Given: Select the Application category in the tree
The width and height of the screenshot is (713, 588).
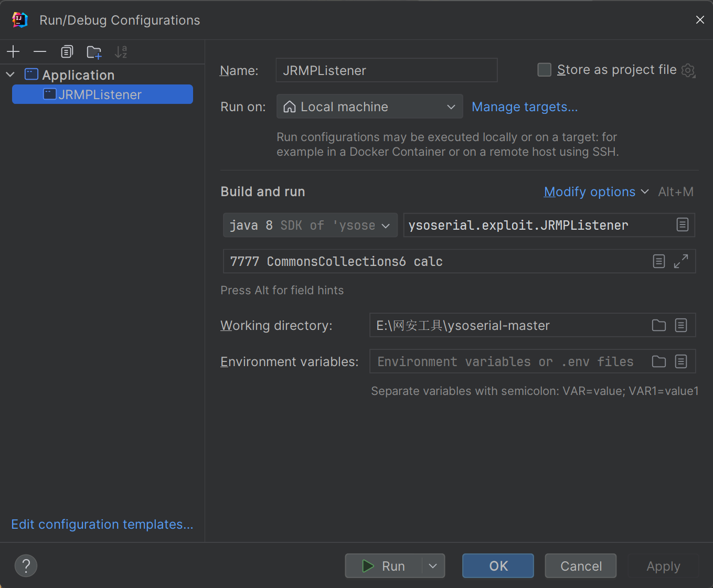Looking at the screenshot, I should (78, 75).
